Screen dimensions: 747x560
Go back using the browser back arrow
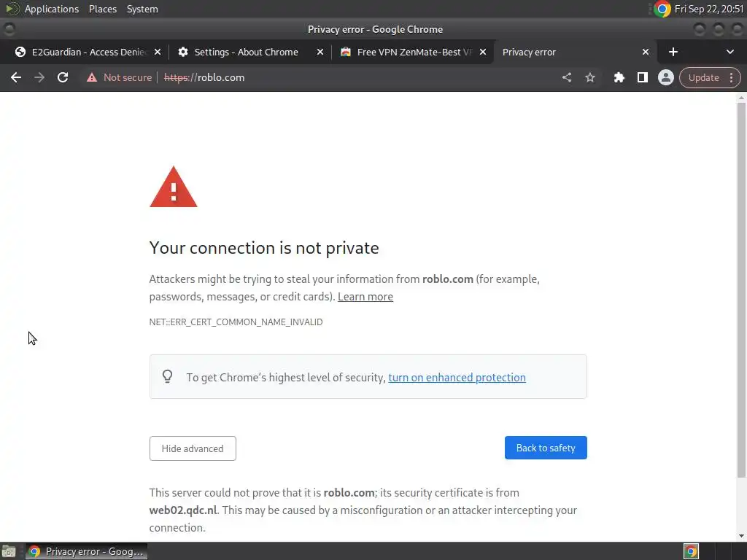[x=16, y=77]
